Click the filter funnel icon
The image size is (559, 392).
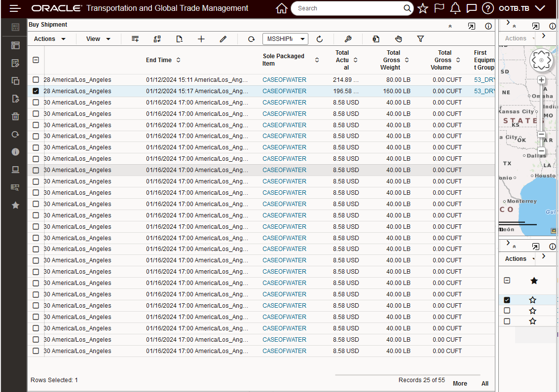(x=420, y=39)
